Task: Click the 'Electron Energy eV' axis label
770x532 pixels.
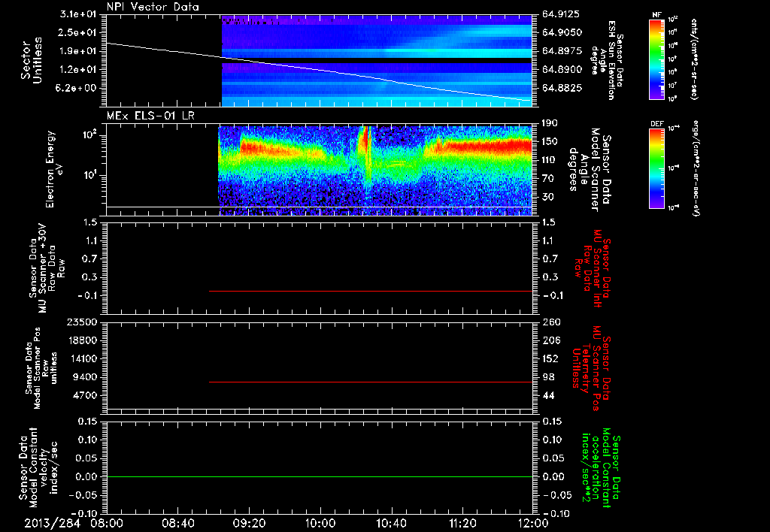Action: point(54,169)
